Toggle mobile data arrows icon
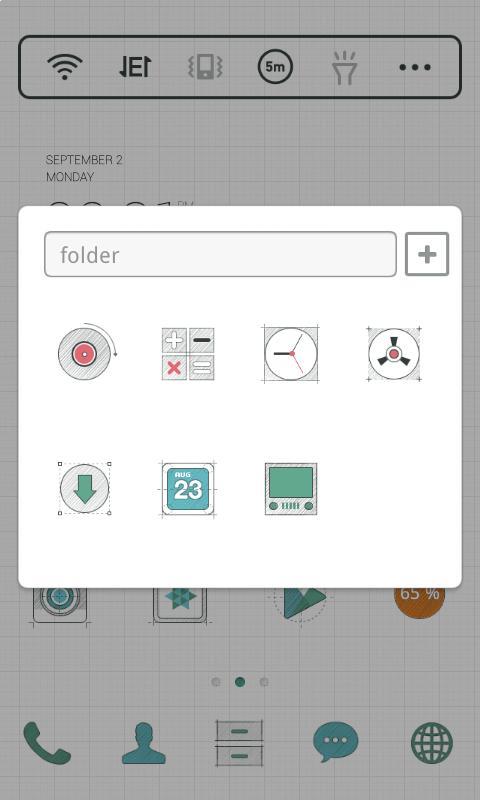The width and height of the screenshot is (480, 800). [x=135, y=67]
